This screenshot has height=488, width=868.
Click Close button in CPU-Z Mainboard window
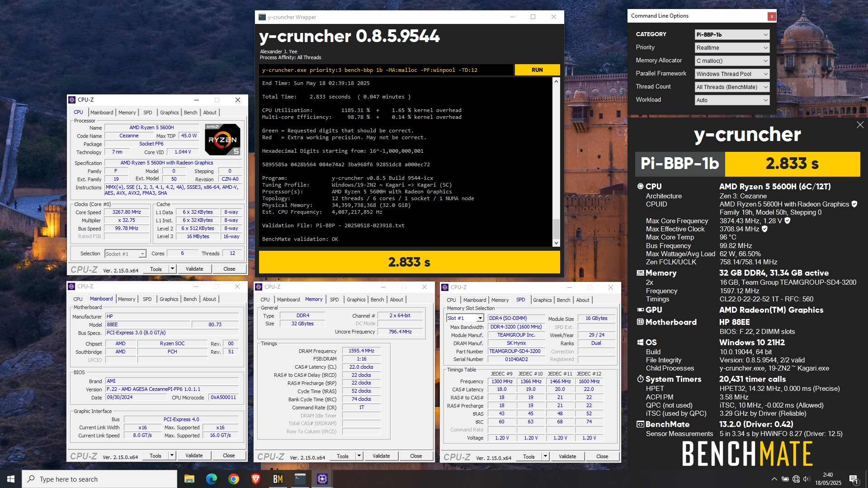pyautogui.click(x=229, y=455)
